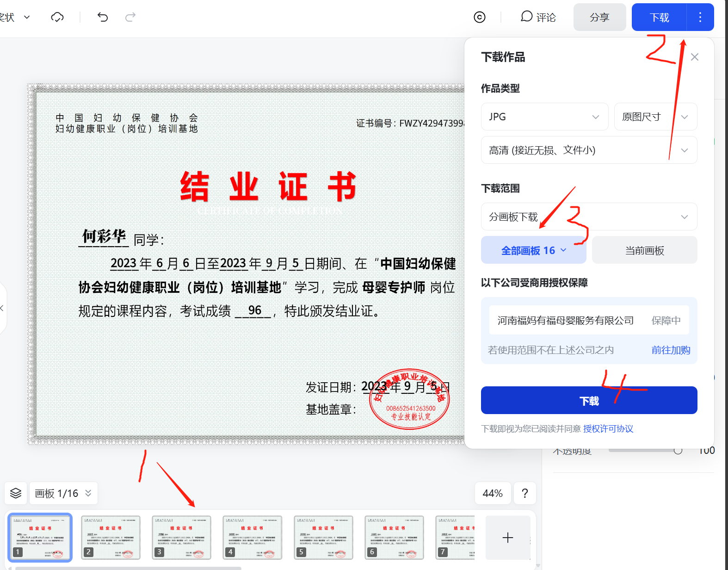Click the opacity slider handle

click(678, 450)
